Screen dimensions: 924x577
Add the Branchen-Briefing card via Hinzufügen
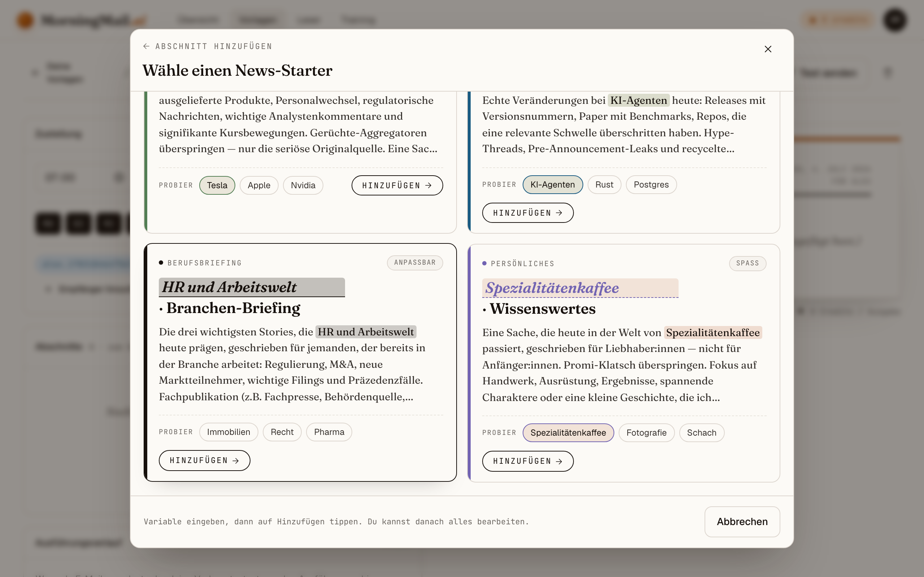204,460
